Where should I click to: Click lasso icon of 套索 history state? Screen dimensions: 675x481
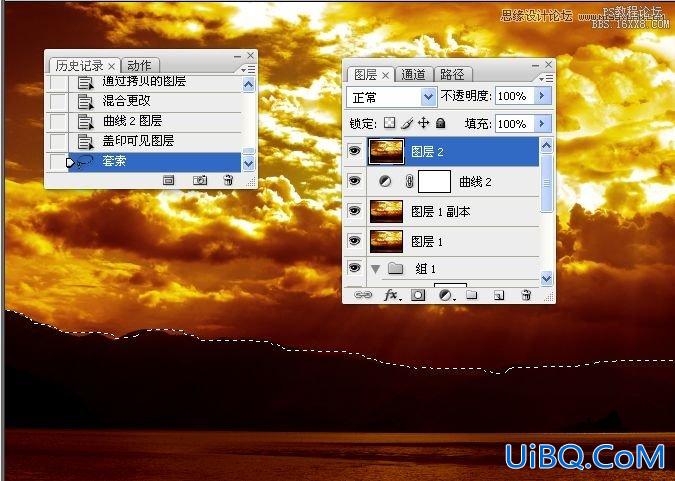coord(85,162)
